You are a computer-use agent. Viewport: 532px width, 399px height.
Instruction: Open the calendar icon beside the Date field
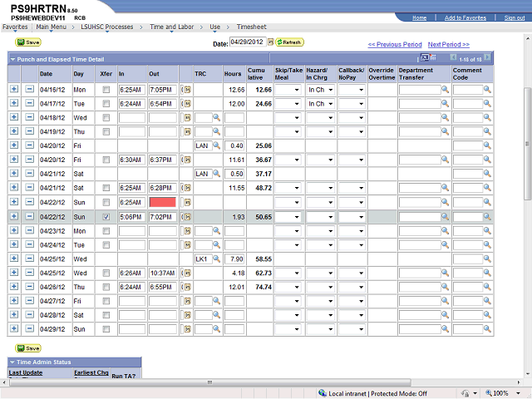(270, 42)
